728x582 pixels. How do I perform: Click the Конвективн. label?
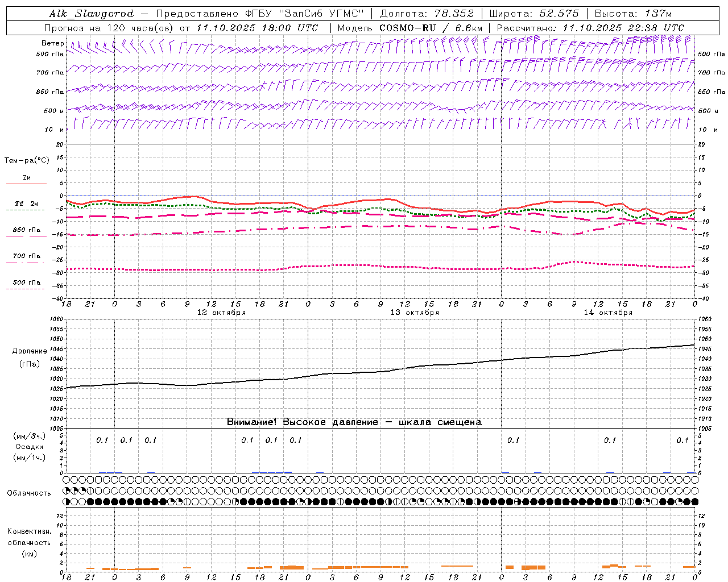(30, 531)
